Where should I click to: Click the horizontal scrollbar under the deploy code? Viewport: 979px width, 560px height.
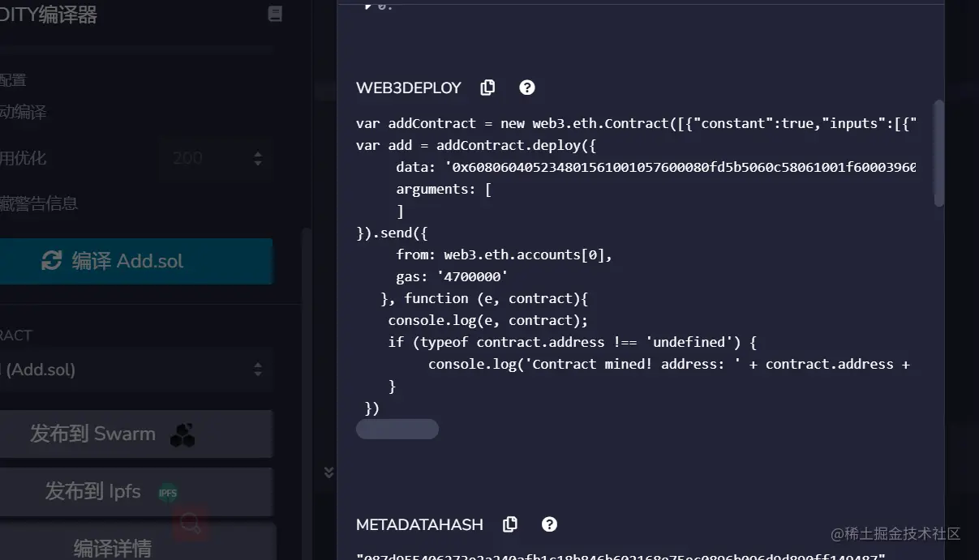tap(397, 429)
